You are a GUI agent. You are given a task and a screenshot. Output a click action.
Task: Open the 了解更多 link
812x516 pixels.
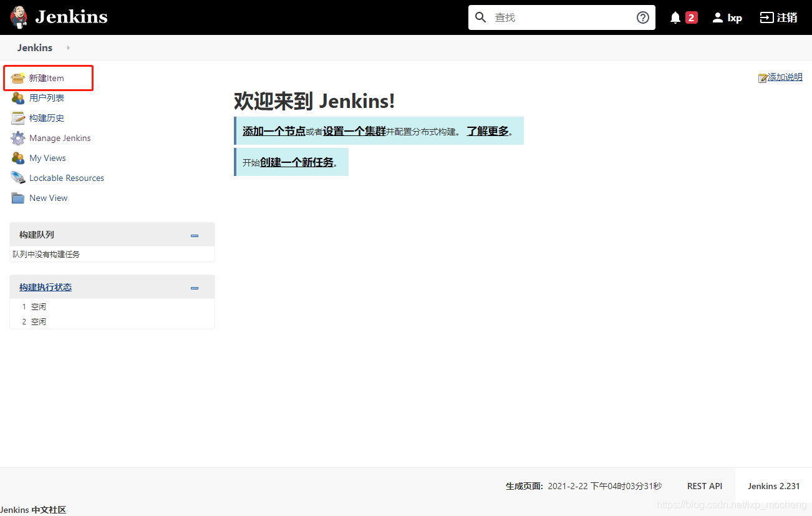(488, 131)
